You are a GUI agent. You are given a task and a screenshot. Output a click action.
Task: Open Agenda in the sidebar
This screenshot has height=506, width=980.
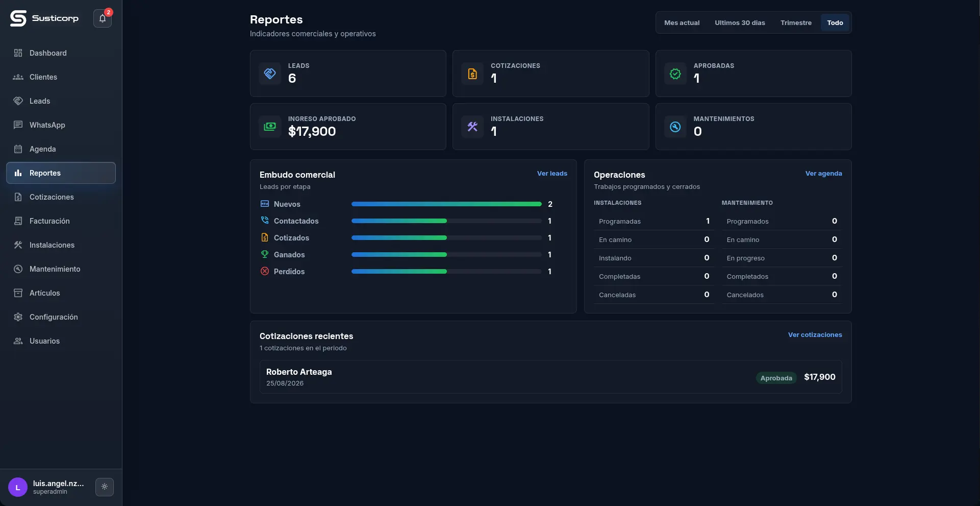61,149
